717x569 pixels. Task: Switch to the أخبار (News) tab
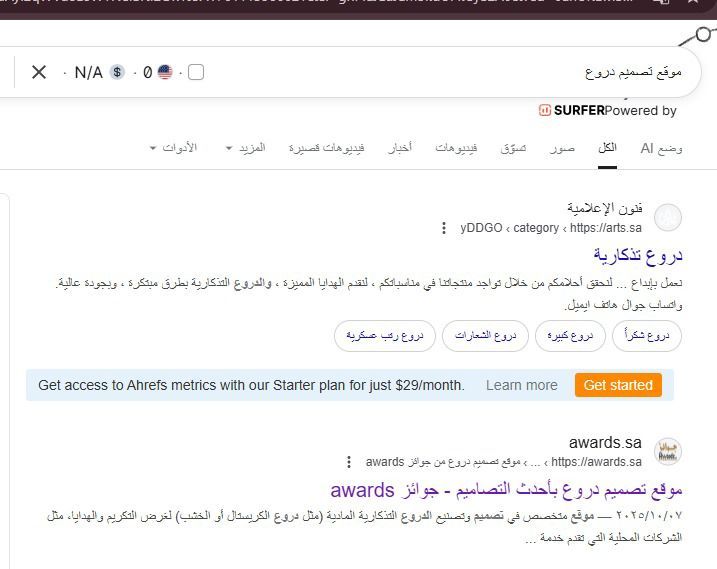[x=400, y=148]
